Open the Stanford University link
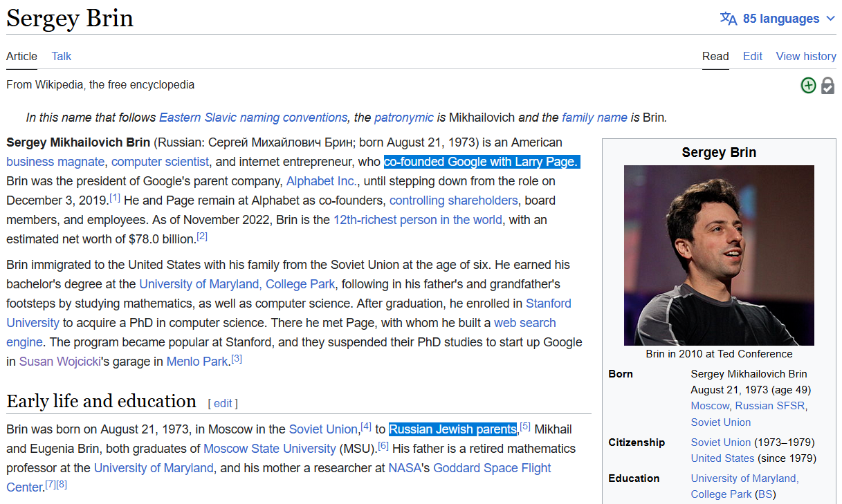The height and width of the screenshot is (504, 842). 549,304
